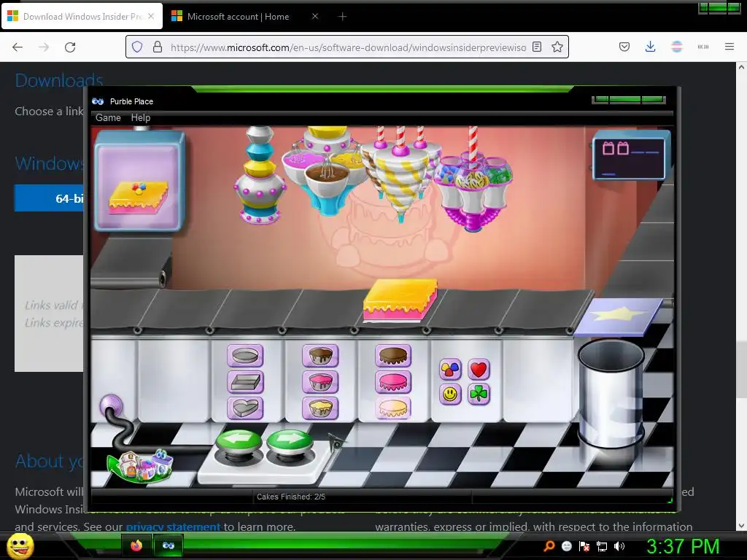Click the star packaging box
Screen dimensions: 747x560
619,316
